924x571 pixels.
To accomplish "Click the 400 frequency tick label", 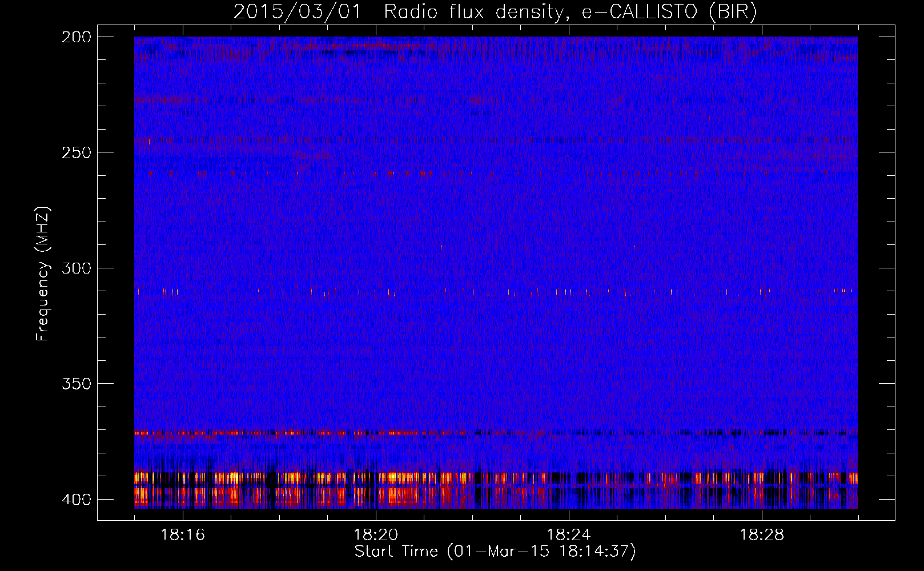I will pyautogui.click(x=77, y=500).
